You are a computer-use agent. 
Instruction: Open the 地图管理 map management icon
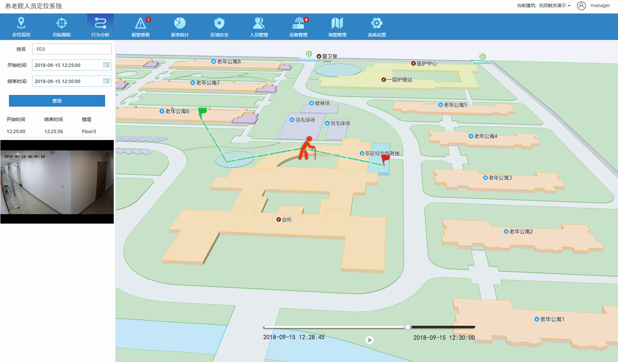click(x=337, y=27)
